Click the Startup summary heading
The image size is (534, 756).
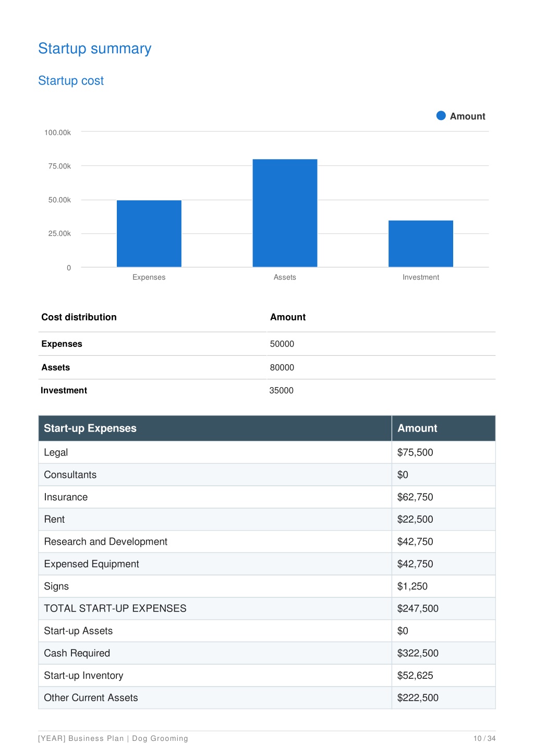(x=95, y=49)
